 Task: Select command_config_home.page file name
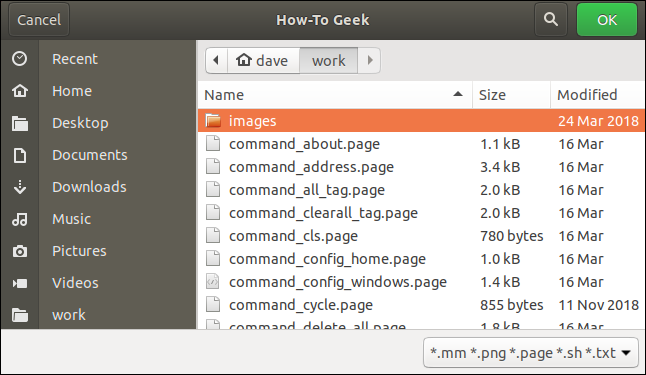tap(328, 260)
